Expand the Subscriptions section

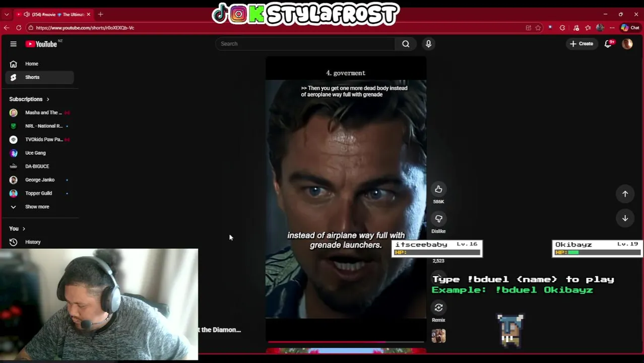[x=29, y=99]
